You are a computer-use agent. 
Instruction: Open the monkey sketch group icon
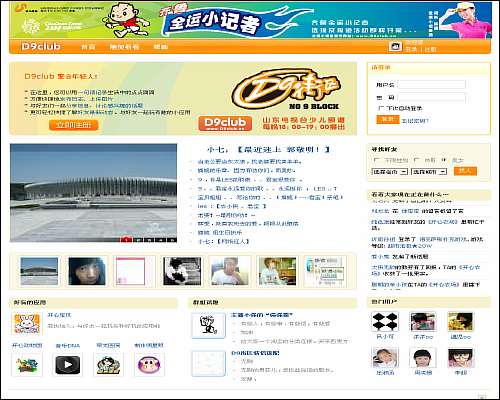click(x=208, y=325)
